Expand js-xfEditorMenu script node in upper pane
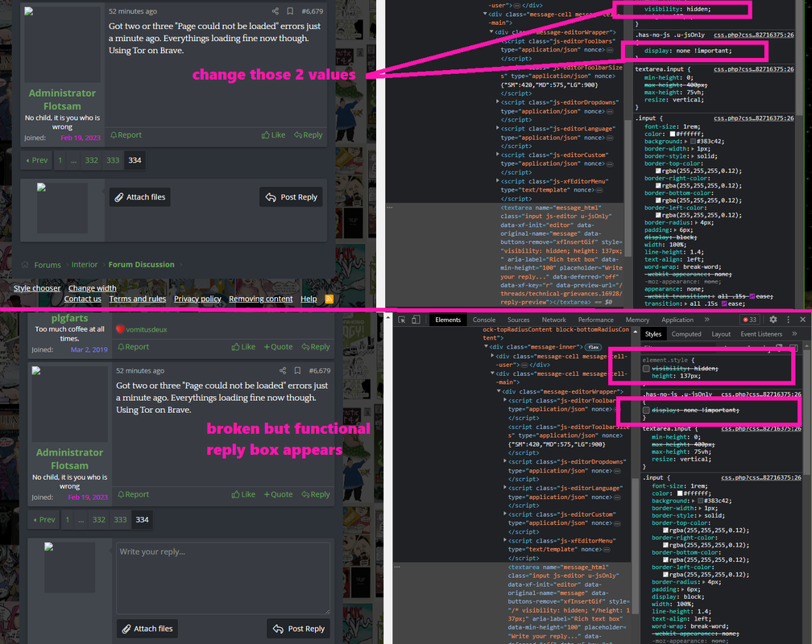This screenshot has height=644, width=812. [x=498, y=180]
